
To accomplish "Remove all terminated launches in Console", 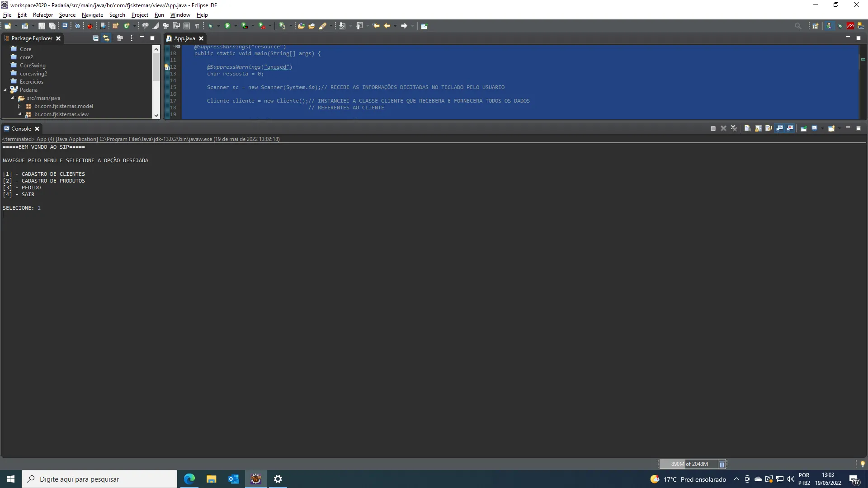I will (x=734, y=129).
